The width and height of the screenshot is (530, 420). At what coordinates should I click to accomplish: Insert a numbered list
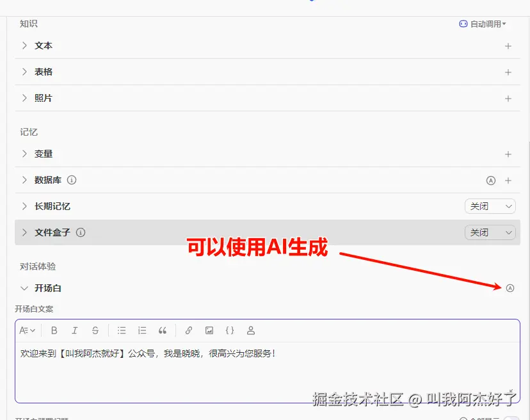pos(142,330)
